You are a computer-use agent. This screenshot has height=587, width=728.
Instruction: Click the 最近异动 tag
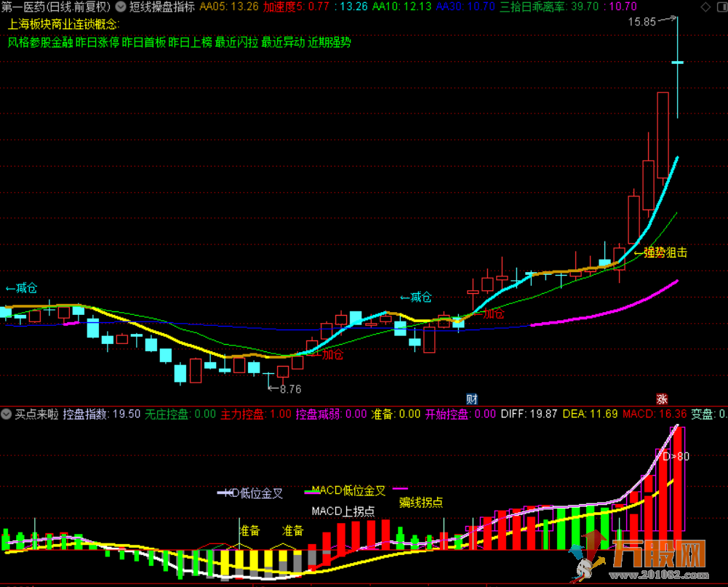pos(283,42)
